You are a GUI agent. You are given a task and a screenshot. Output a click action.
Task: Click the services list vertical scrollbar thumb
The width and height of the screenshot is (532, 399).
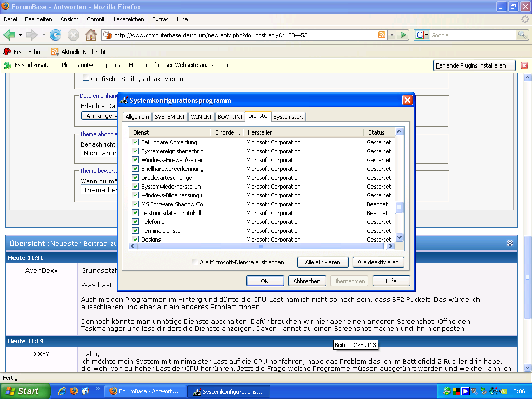point(400,207)
